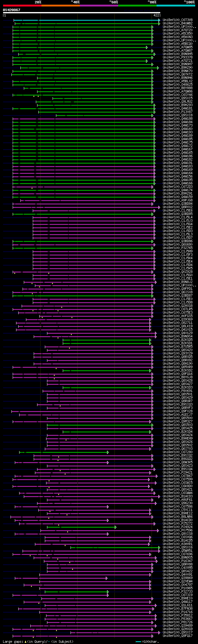Open hit UniRef100_A5AXN3
The height and width of the screenshot is (644, 198).
click(x=178, y=37)
